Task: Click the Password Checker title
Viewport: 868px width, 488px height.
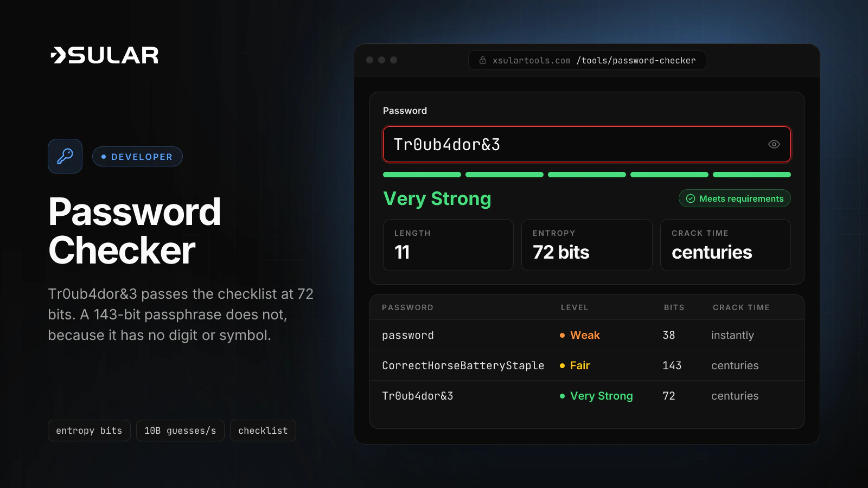Action: click(x=135, y=231)
